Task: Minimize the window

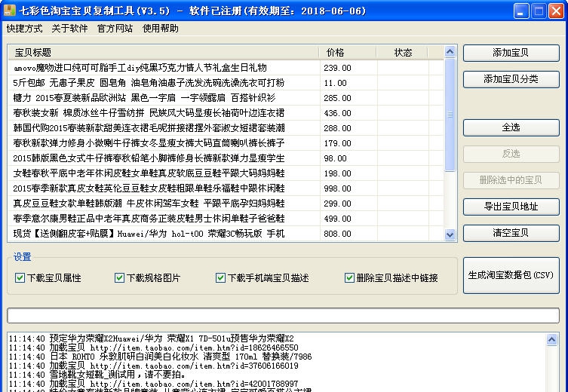Action: pos(521,11)
